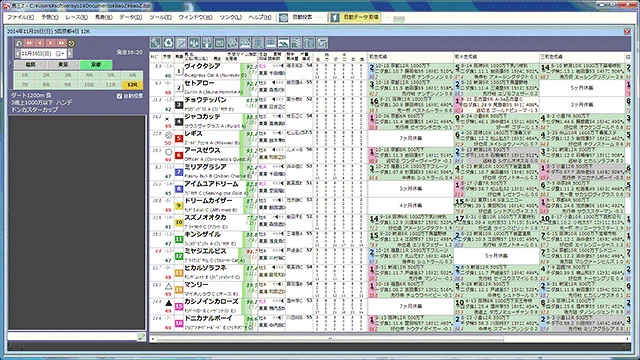Switch to the 福島 venue tab
This screenshot has height=360, width=640.
tap(30, 64)
